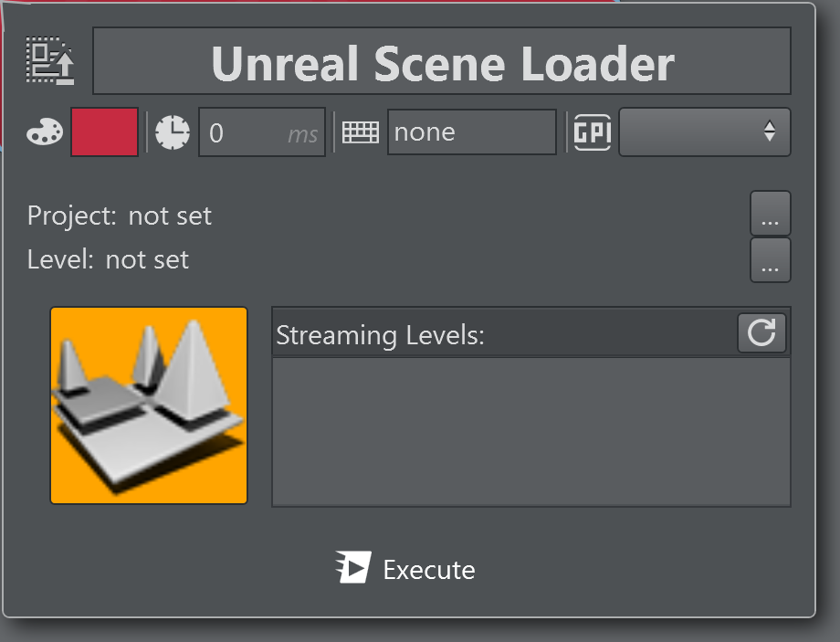
Task: Click the keyboard shortcut icon
Action: click(360, 133)
